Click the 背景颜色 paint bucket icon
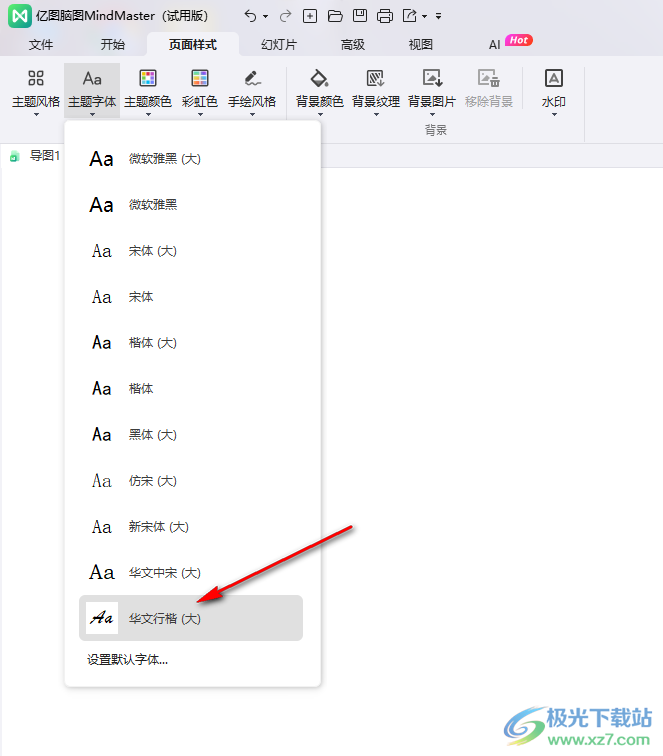The height and width of the screenshot is (756, 663). click(x=319, y=78)
